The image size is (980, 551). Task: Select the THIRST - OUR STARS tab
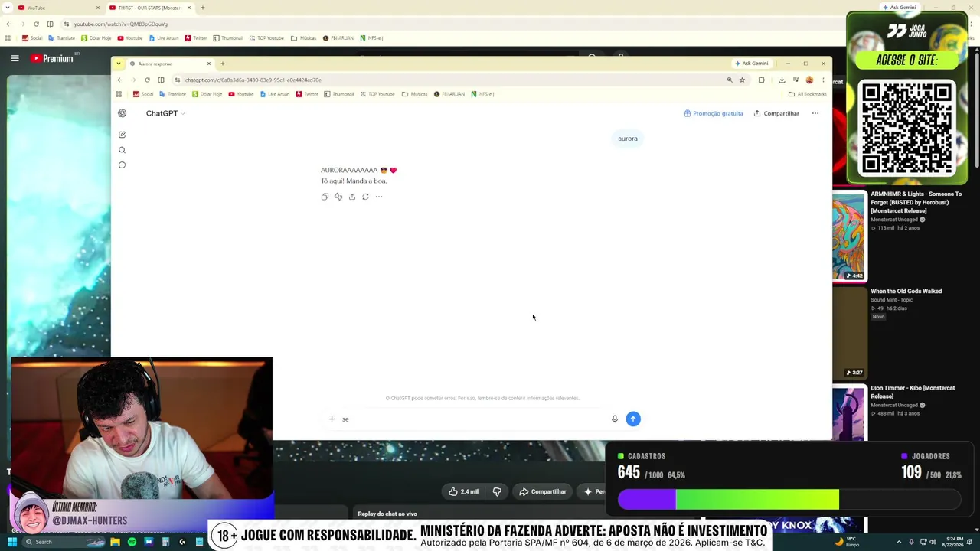point(150,8)
